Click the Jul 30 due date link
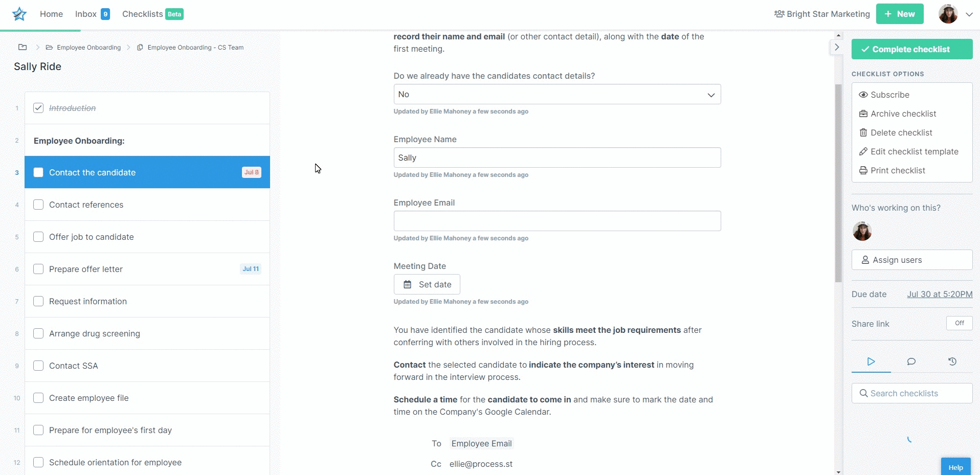Image resolution: width=980 pixels, height=475 pixels. coord(940,294)
